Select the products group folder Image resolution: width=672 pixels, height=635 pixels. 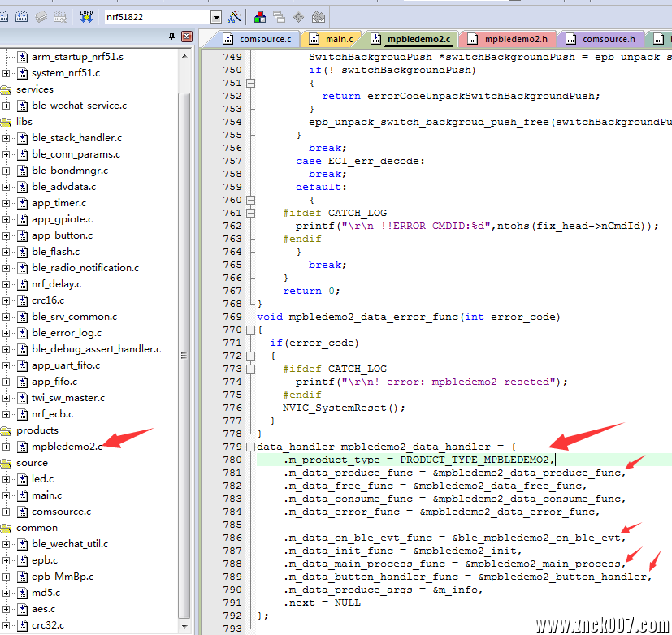tap(37, 430)
